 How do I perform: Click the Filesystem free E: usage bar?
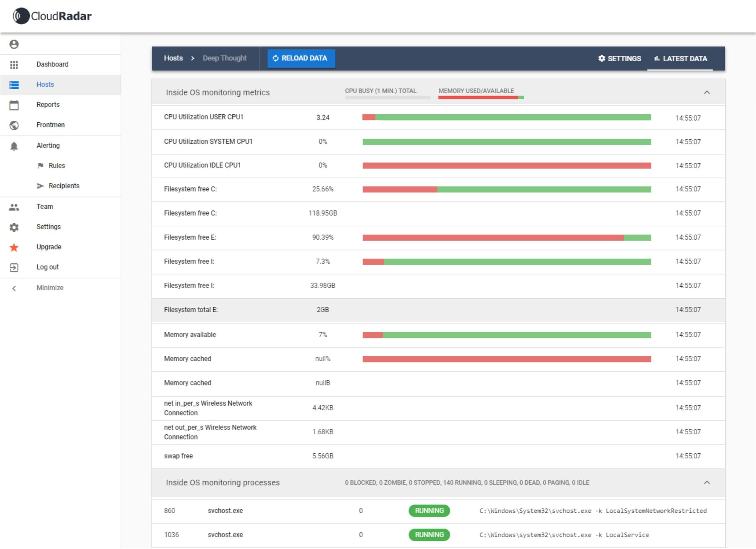point(507,238)
